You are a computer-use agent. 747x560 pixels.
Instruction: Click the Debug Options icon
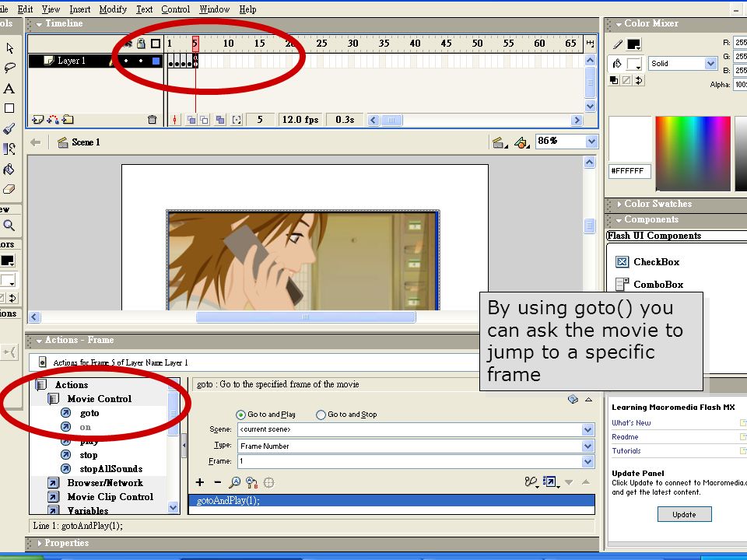pos(531,482)
